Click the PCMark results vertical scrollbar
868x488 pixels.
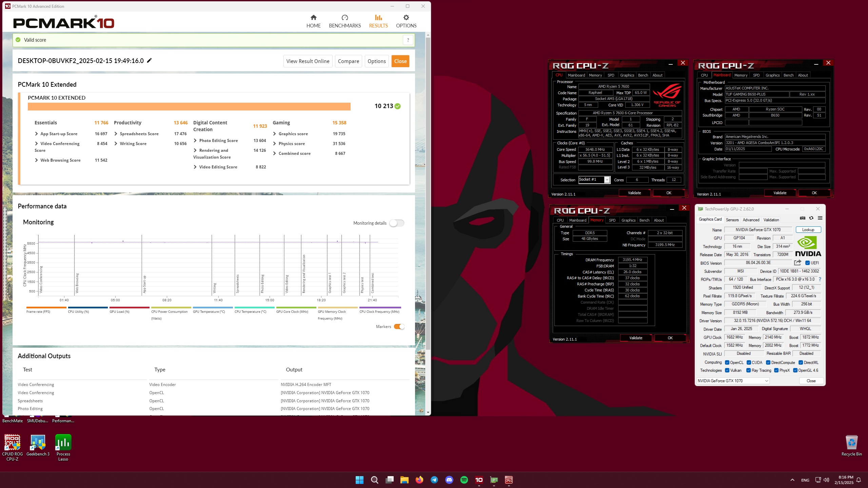[428, 194]
